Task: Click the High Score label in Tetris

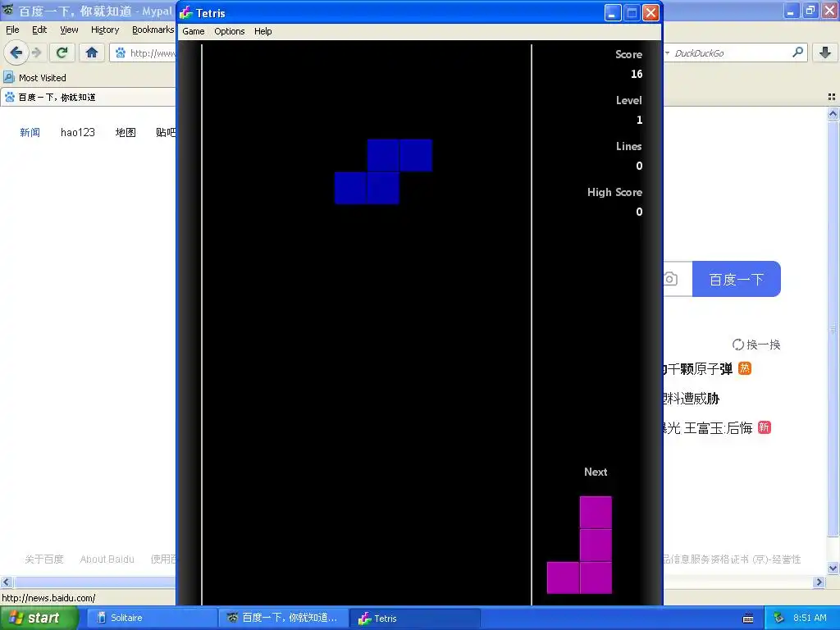Action: coord(614,192)
